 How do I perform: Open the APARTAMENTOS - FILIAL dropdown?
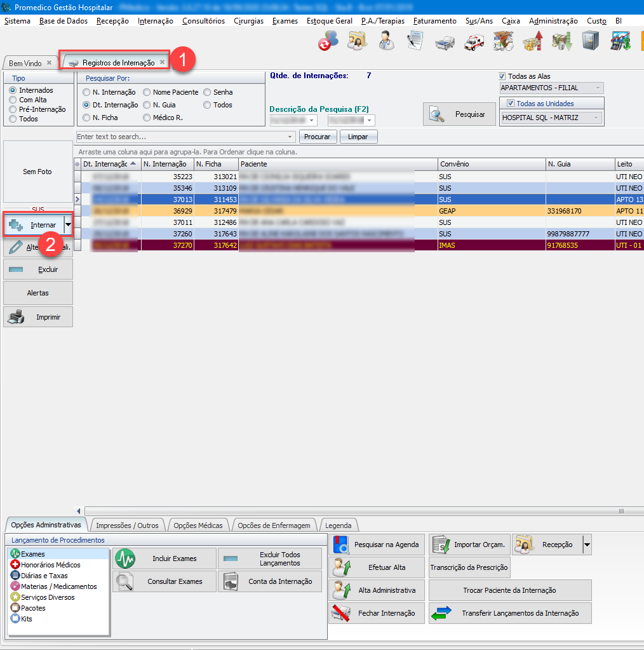click(x=597, y=88)
